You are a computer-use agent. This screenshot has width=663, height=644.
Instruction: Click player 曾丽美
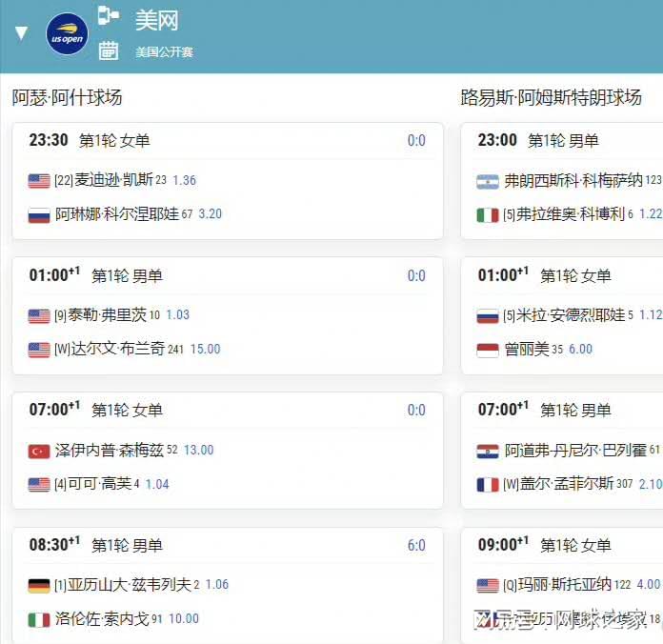pyautogui.click(x=527, y=350)
